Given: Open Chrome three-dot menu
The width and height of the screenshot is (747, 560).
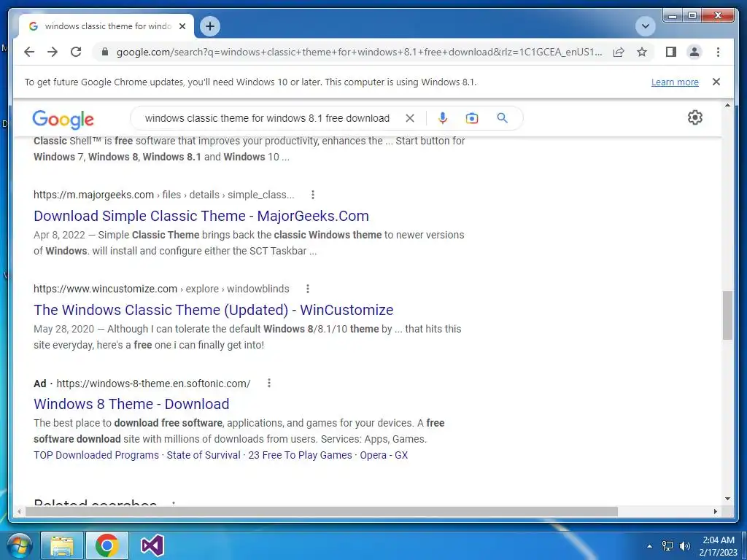Looking at the screenshot, I should [x=718, y=52].
